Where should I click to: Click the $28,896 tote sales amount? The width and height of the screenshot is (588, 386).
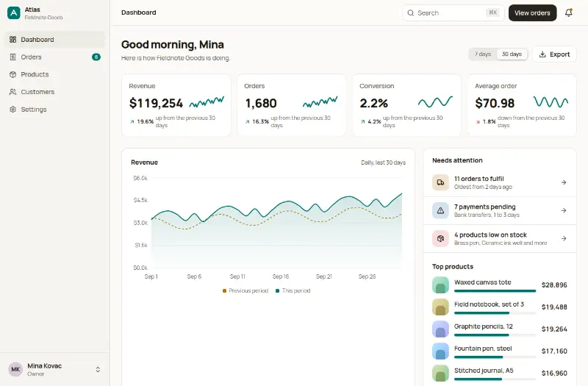coord(554,285)
